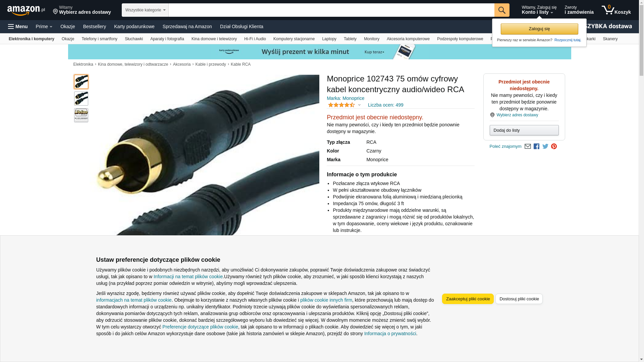Share product on Facebook icon
644x362 pixels.
click(x=536, y=146)
